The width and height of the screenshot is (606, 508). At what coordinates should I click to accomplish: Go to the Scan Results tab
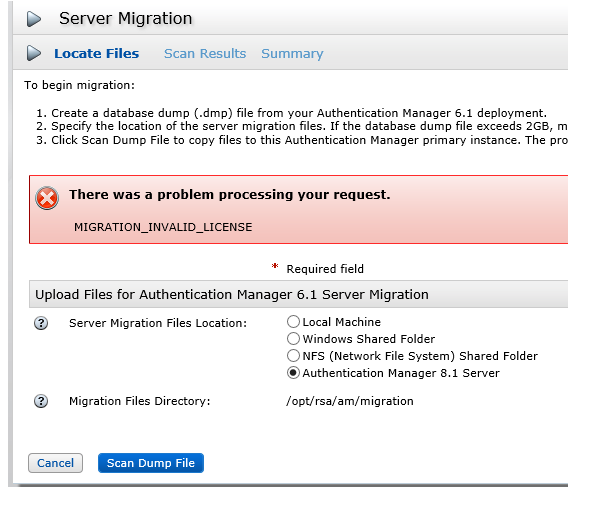point(204,54)
